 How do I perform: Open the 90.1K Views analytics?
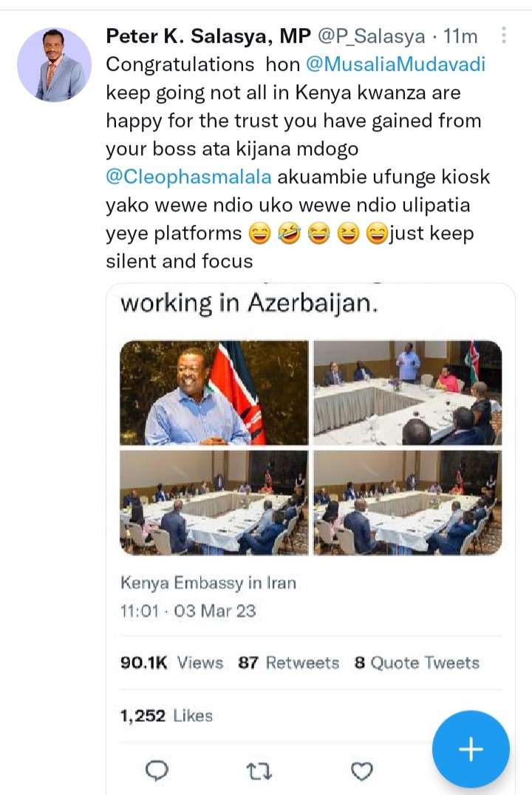(x=171, y=663)
